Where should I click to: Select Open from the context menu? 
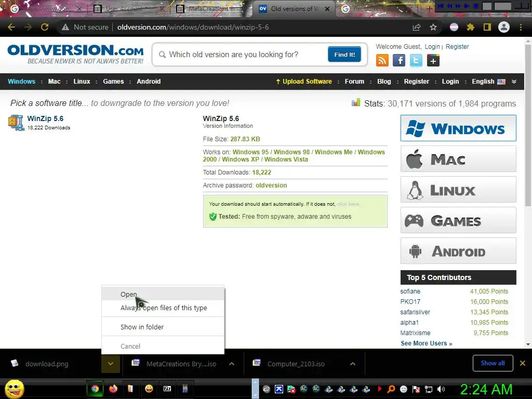coord(163,294)
